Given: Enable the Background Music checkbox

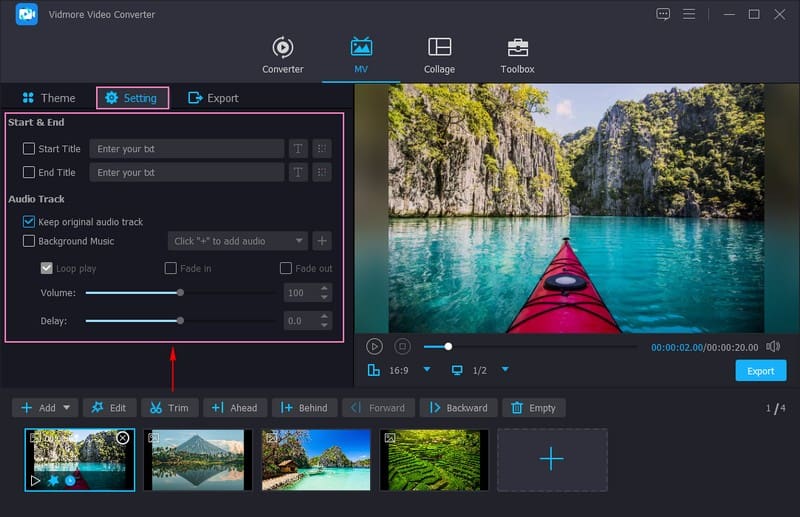Looking at the screenshot, I should click(29, 241).
